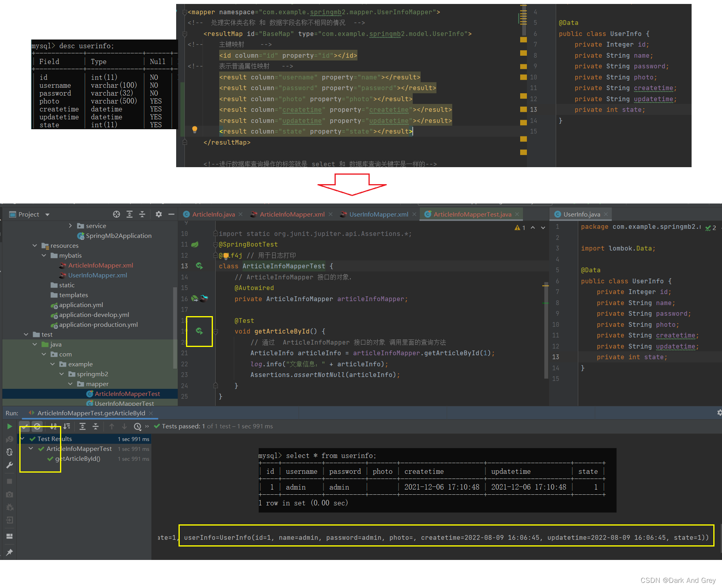722x588 pixels.
Task: Collapse all test results nodes
Action: [x=96, y=426]
